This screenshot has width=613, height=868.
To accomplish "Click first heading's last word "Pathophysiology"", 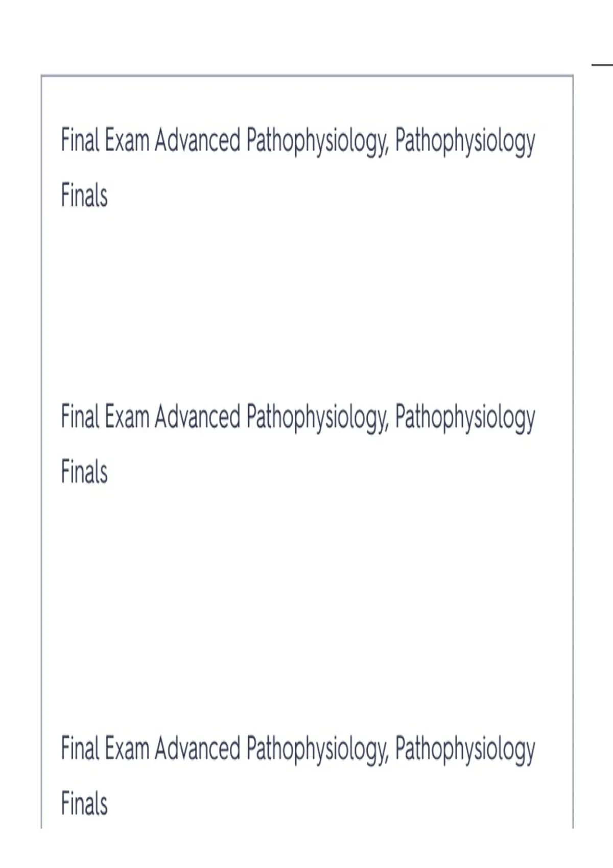I will (x=465, y=142).
